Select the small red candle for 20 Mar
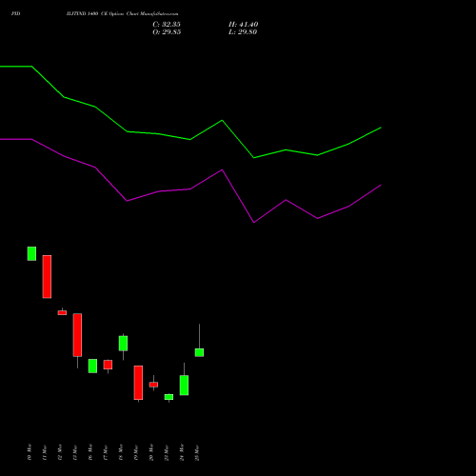This screenshot has height=476, width=476. coord(153,385)
